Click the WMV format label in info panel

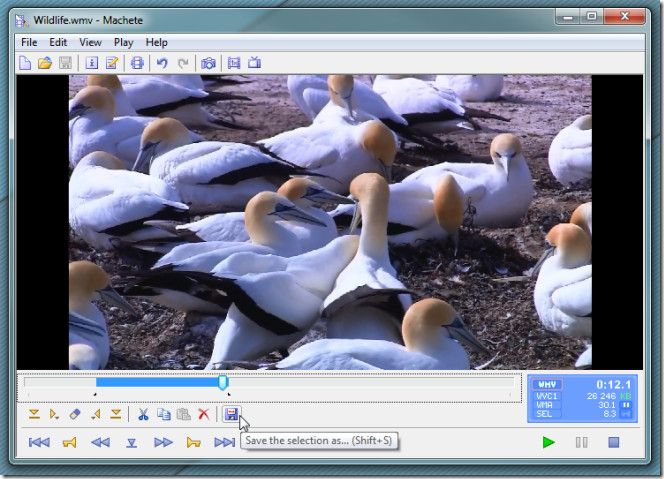click(x=548, y=384)
